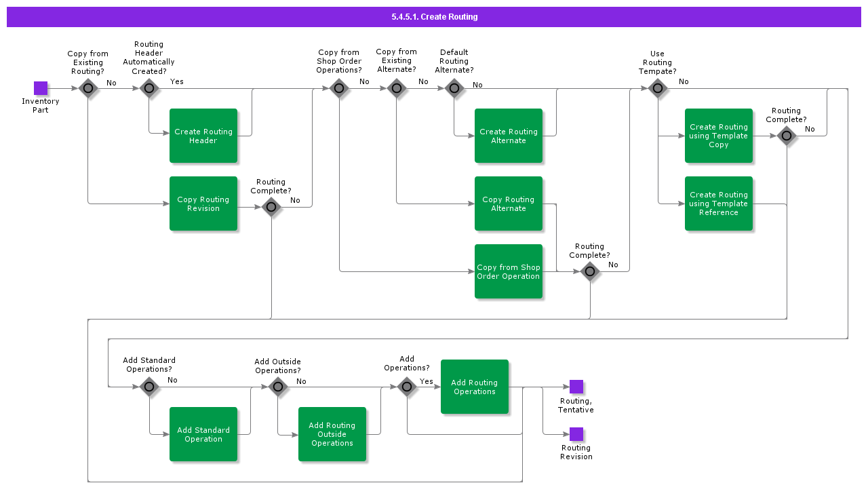Screen dimensions: 868x502
Task: Click the Add Standard Operation box
Action: pos(203,434)
